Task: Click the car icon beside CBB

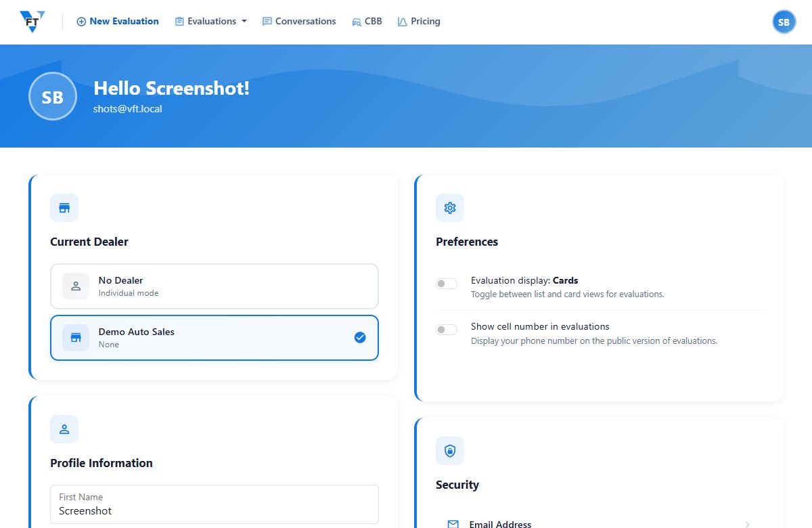Action: coord(357,22)
